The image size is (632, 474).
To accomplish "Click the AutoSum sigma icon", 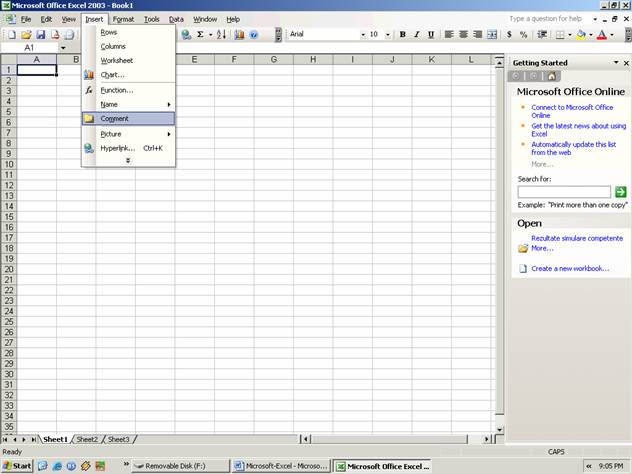I will (x=200, y=35).
